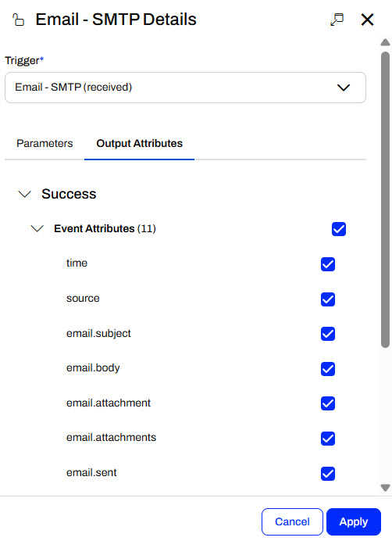Uncheck the source attribute checkbox
This screenshot has height=541, width=392.
pyautogui.click(x=327, y=299)
